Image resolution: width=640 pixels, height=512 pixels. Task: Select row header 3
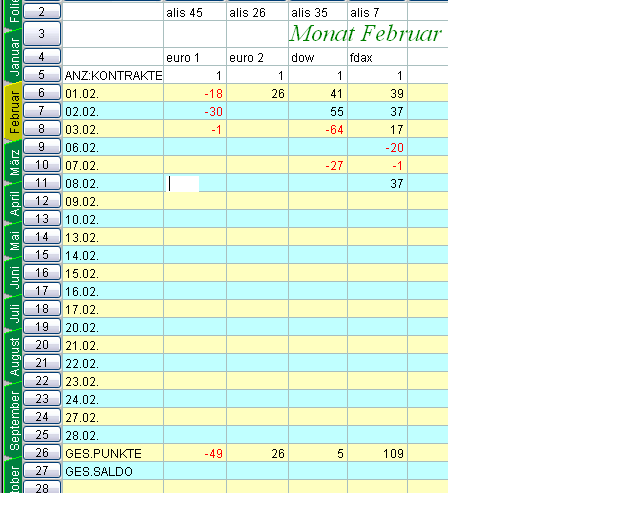tap(42, 33)
